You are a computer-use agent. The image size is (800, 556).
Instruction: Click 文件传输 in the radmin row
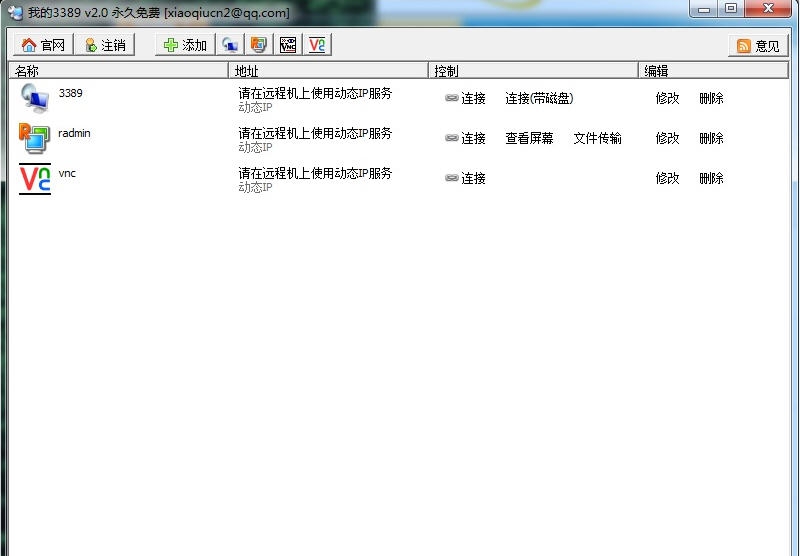pyautogui.click(x=597, y=138)
